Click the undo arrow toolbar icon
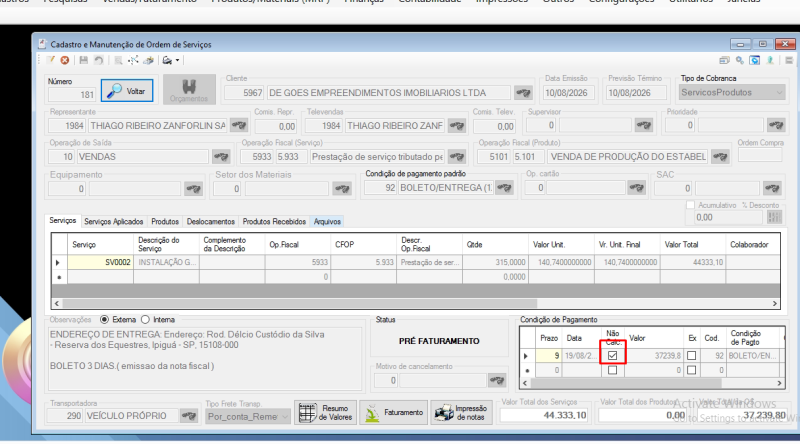Viewport: 800px width, 444px height. click(x=98, y=60)
